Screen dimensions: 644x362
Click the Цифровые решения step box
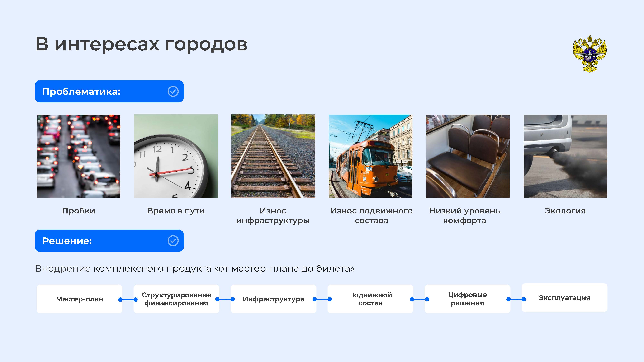point(467,299)
